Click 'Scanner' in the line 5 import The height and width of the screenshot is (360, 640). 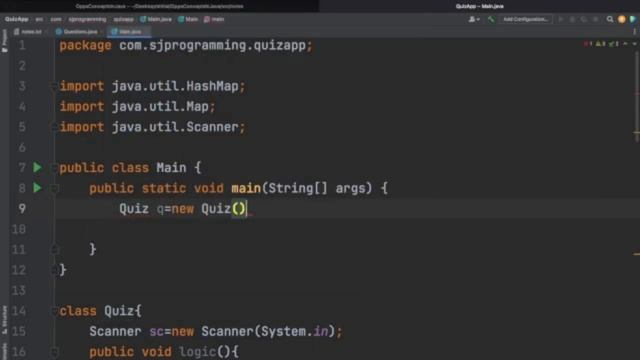[212, 127]
